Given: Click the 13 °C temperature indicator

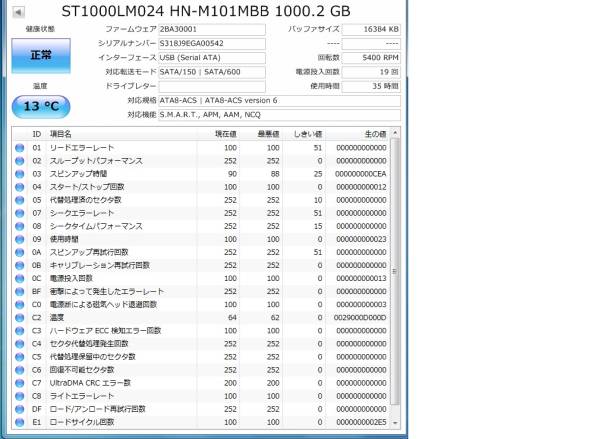Looking at the screenshot, I should coord(41,107).
